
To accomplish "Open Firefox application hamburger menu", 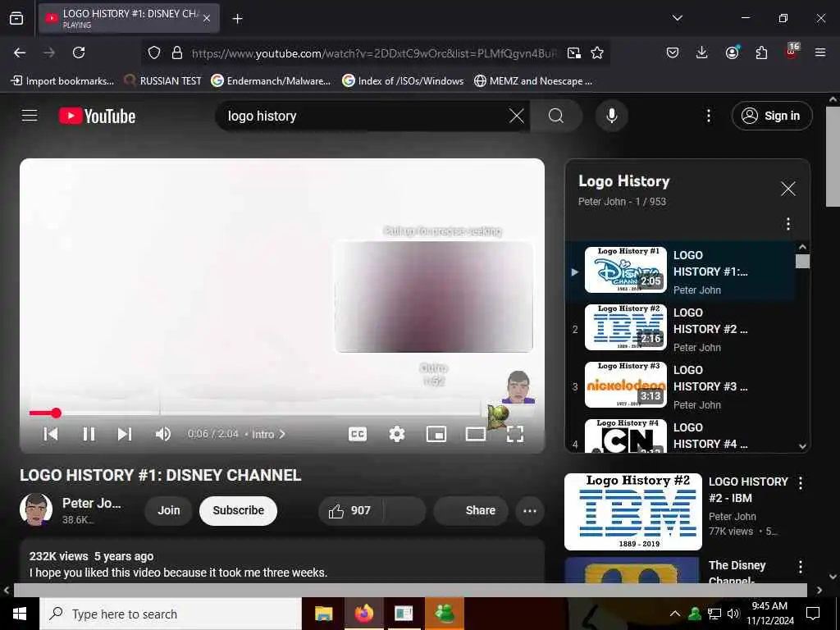I will click(820, 52).
